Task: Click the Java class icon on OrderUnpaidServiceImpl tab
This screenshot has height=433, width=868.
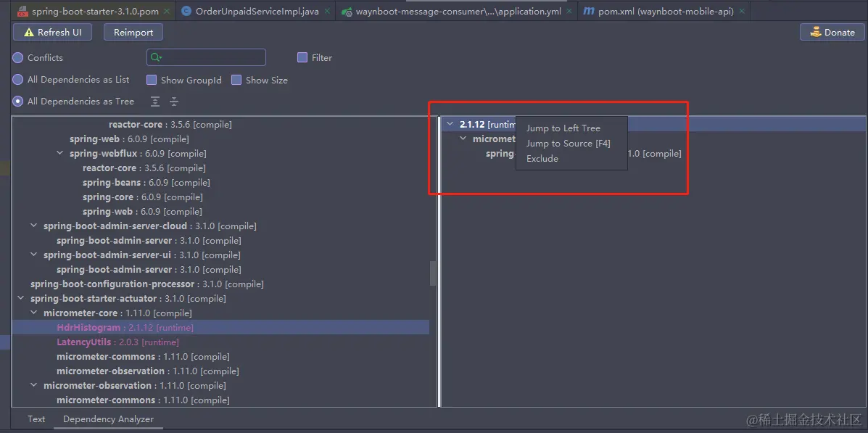Action: (x=186, y=11)
